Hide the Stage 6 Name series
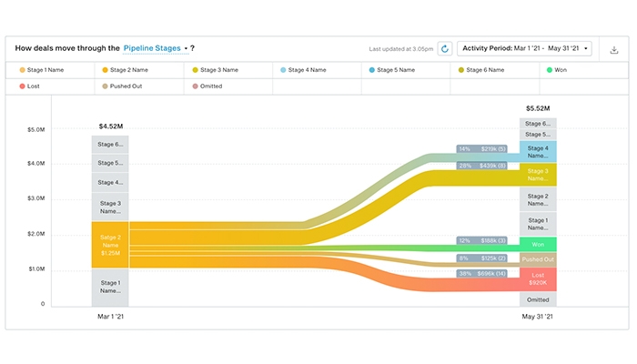 pyautogui.click(x=488, y=69)
